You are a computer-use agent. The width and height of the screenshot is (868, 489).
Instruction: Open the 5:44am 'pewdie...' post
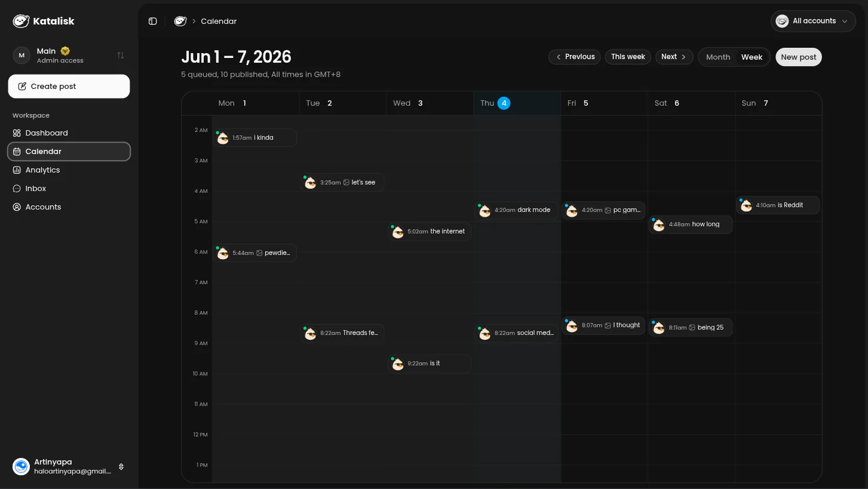255,253
